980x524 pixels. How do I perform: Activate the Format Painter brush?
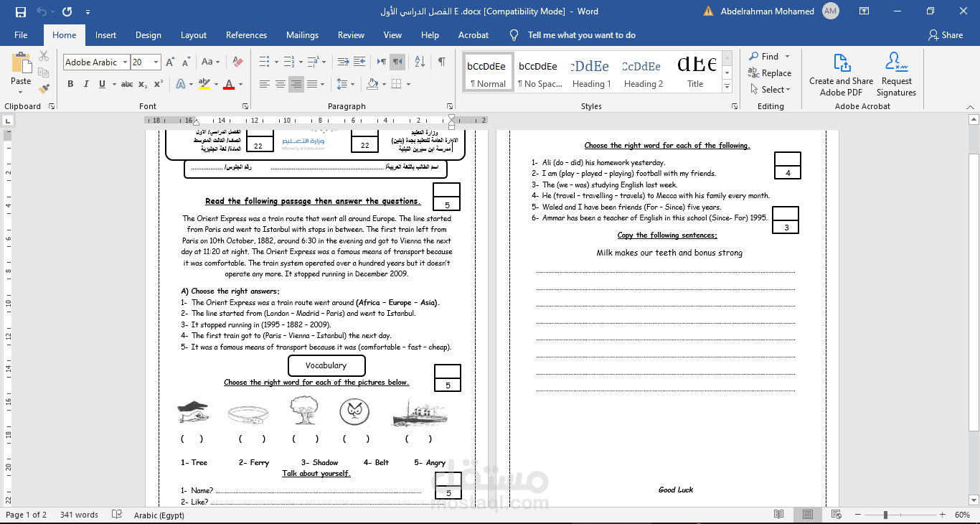(44, 89)
